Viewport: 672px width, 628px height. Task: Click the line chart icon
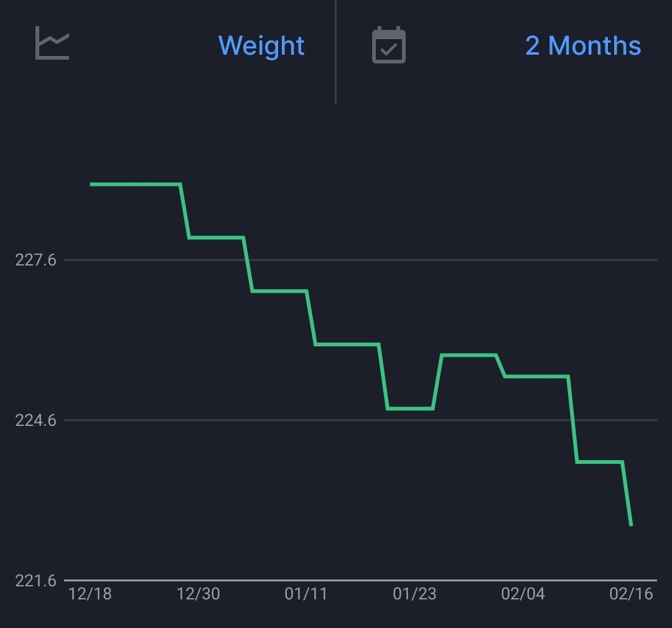pos(52,43)
